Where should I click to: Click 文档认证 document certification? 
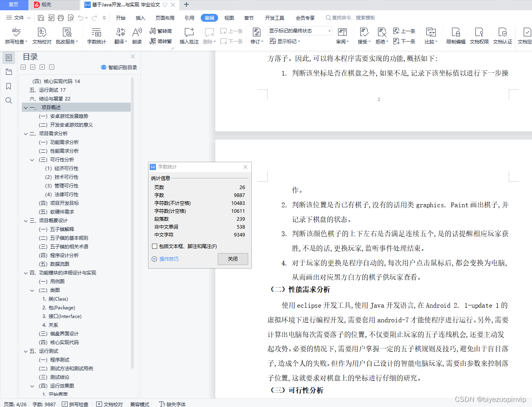click(503, 36)
